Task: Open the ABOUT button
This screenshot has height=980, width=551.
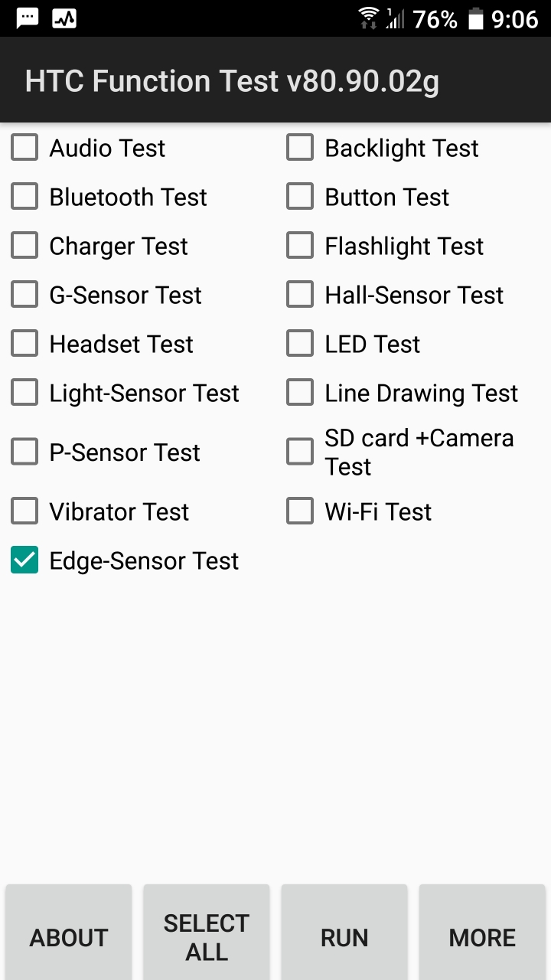Action: click(x=69, y=933)
